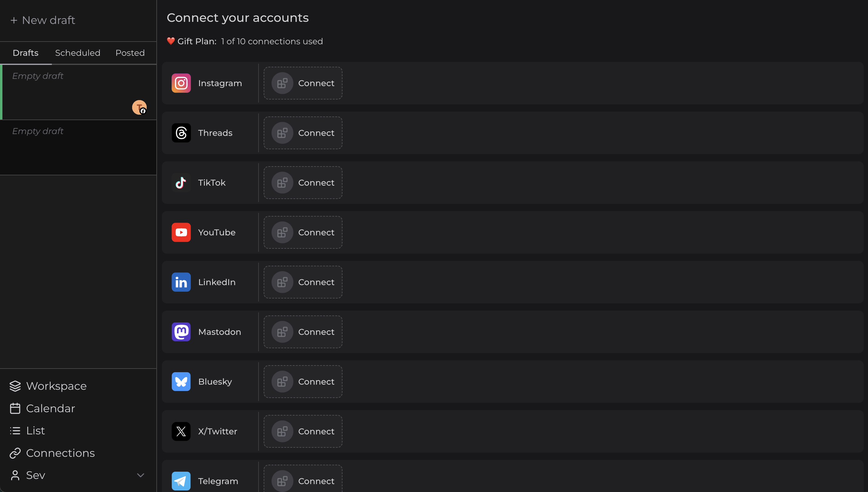Click the Mastodon logo icon
Image resolution: width=868 pixels, height=492 pixels.
(181, 332)
